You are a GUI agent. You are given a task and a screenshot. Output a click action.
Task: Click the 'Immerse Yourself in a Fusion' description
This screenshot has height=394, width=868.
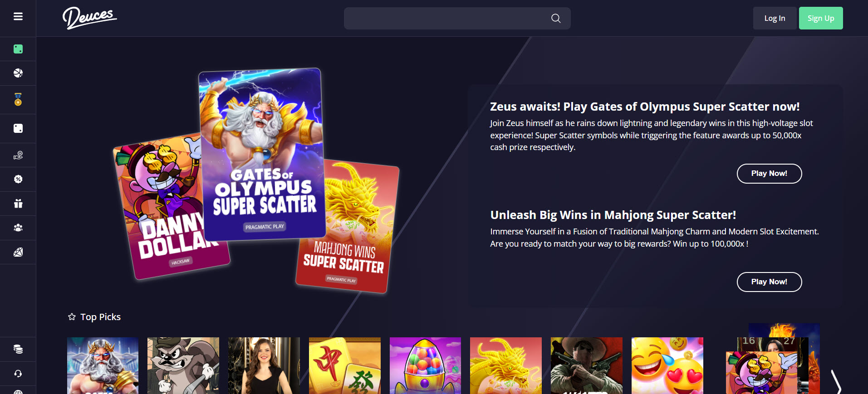[x=655, y=238]
